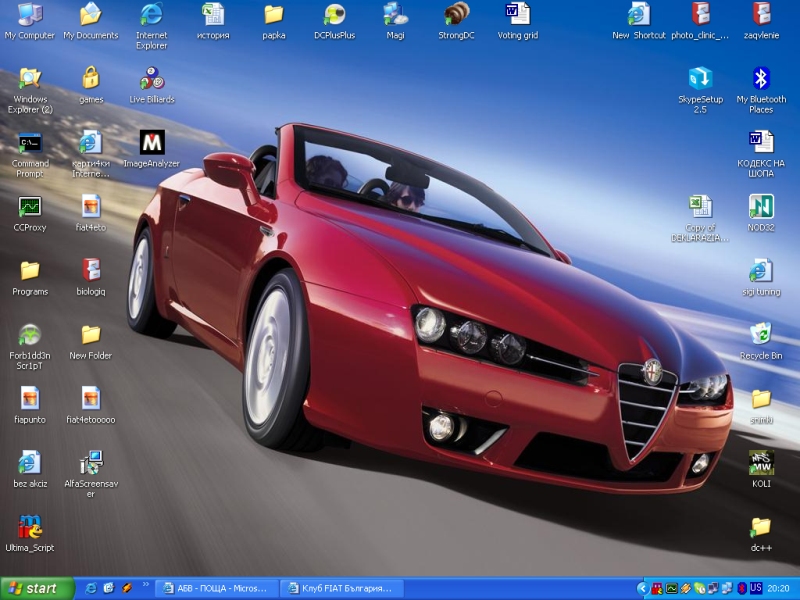800x600 pixels.
Task: Select the DCPlusPlus desktop shortcut
Action: tap(334, 15)
